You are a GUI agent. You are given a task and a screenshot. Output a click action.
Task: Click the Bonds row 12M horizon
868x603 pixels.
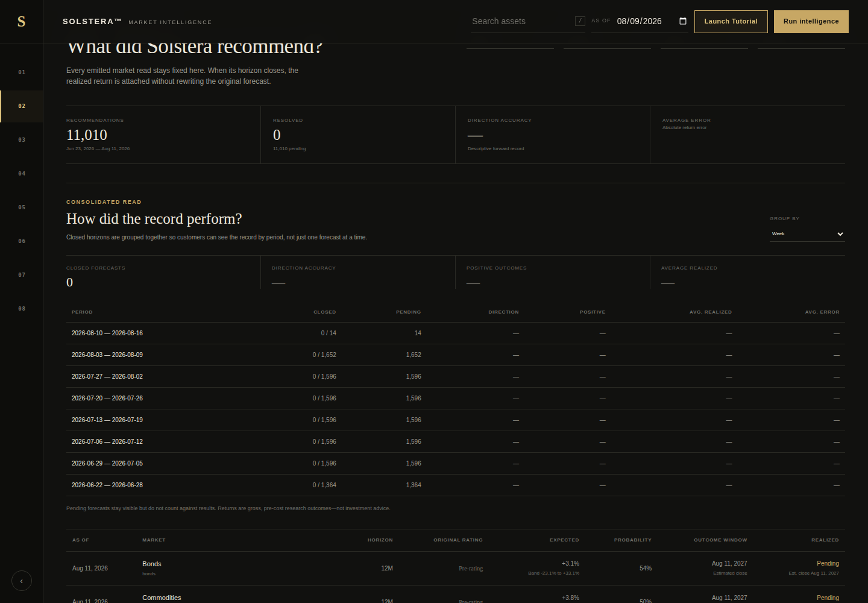pos(387,569)
